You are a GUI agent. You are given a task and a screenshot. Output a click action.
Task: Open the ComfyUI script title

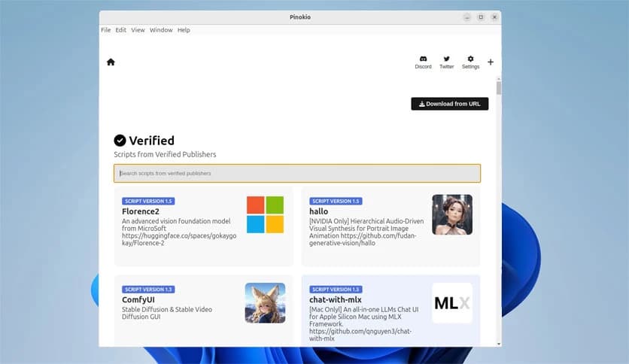[x=138, y=299]
